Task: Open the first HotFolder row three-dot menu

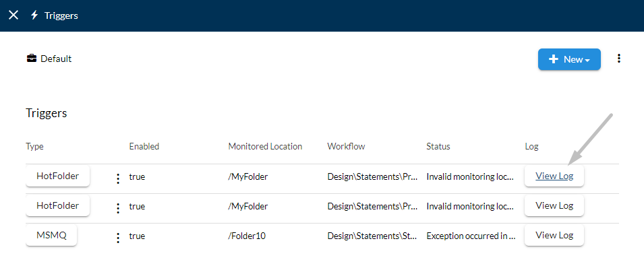Action: (118, 178)
